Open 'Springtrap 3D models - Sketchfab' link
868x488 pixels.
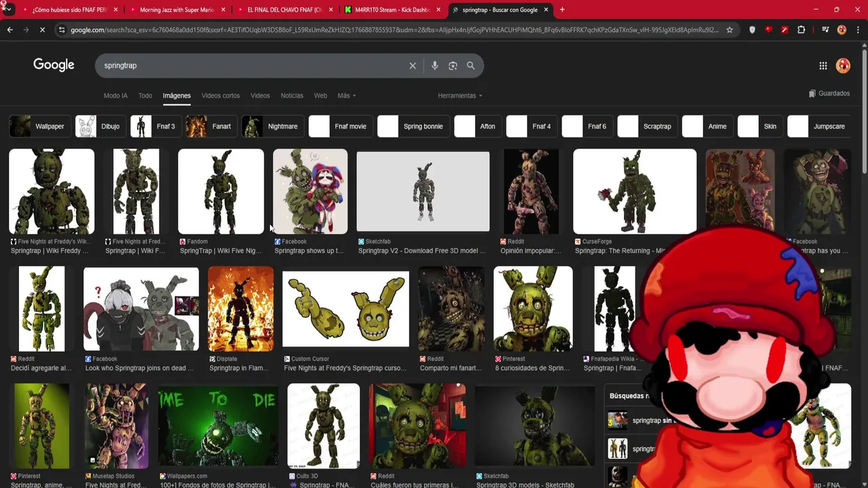pos(525,485)
